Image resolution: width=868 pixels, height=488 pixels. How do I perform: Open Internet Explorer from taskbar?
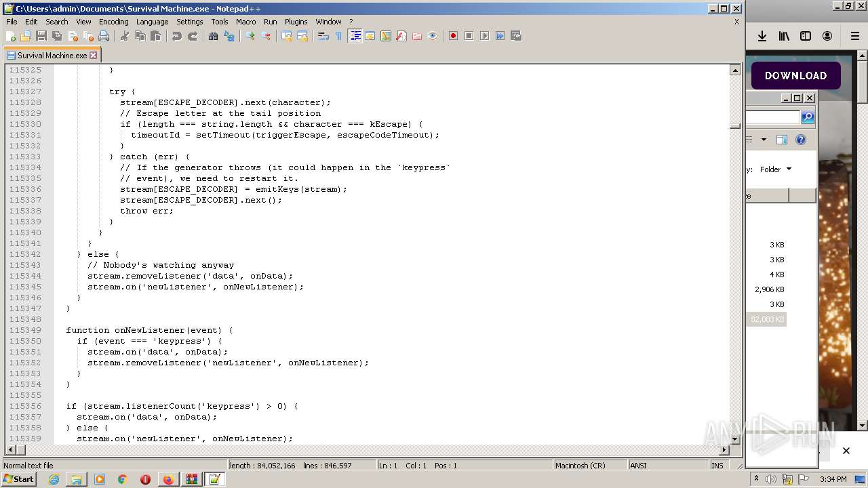[x=54, y=479]
